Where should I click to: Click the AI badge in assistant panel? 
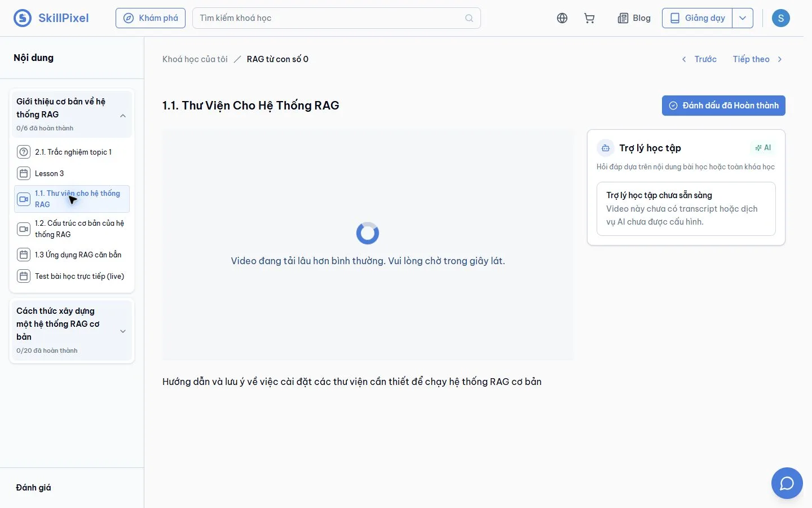click(763, 148)
